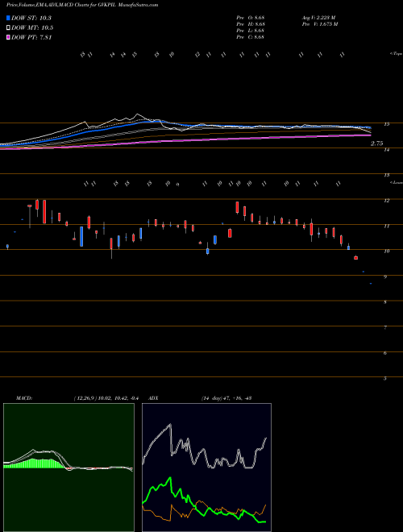Click the MACD (12,26,9) parameter values

tap(106, 398)
